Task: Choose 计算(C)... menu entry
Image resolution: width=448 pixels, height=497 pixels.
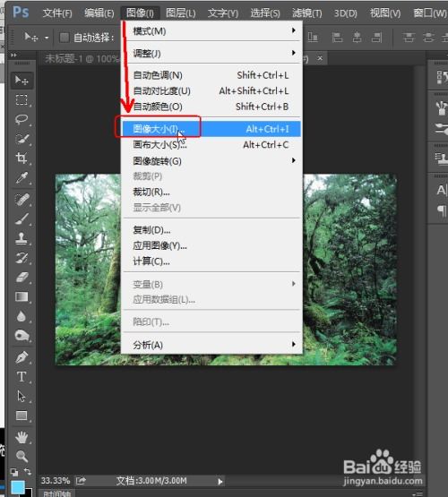Action: [x=211, y=261]
